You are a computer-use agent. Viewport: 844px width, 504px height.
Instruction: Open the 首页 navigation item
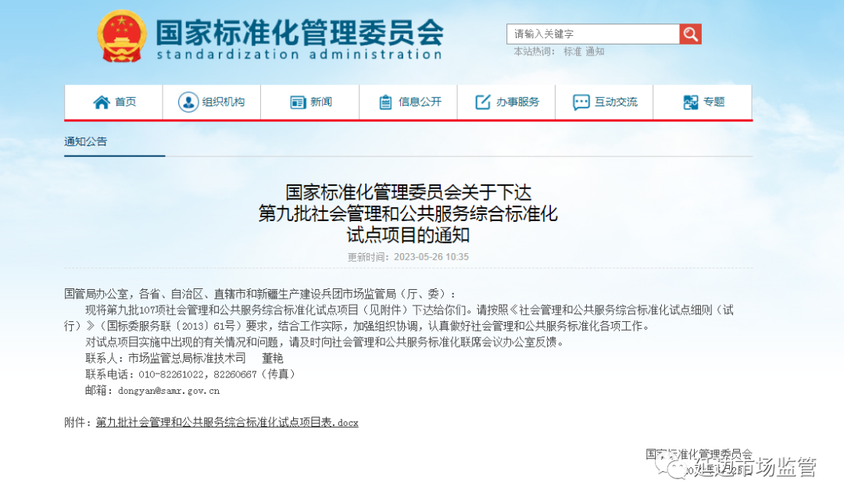point(113,102)
